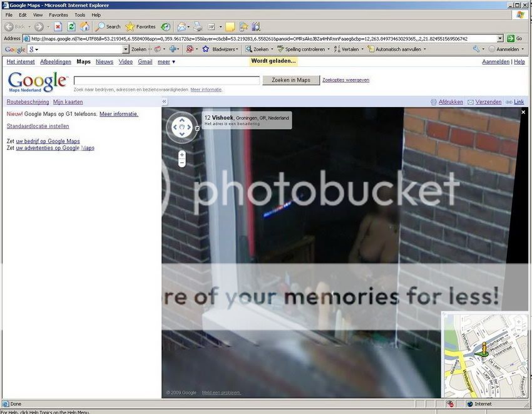Click the IE Back arrow button
Viewport: 532px width, 414px height.
[x=9, y=26]
